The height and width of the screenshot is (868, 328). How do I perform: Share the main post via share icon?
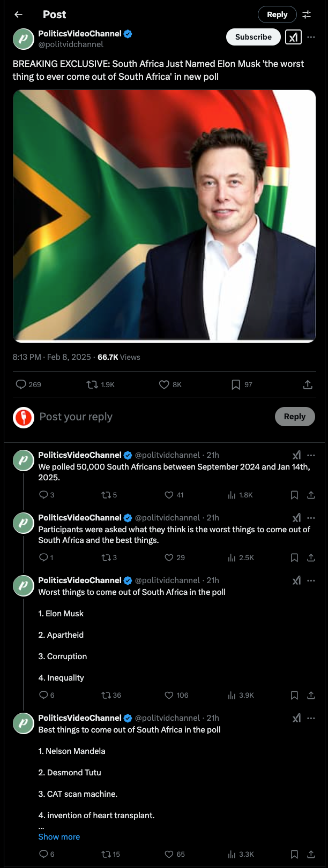(308, 384)
